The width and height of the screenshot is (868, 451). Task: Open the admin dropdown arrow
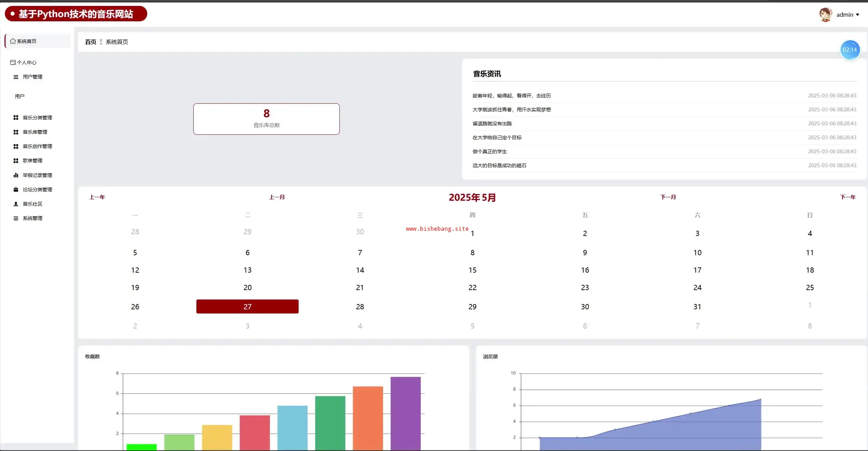click(857, 15)
